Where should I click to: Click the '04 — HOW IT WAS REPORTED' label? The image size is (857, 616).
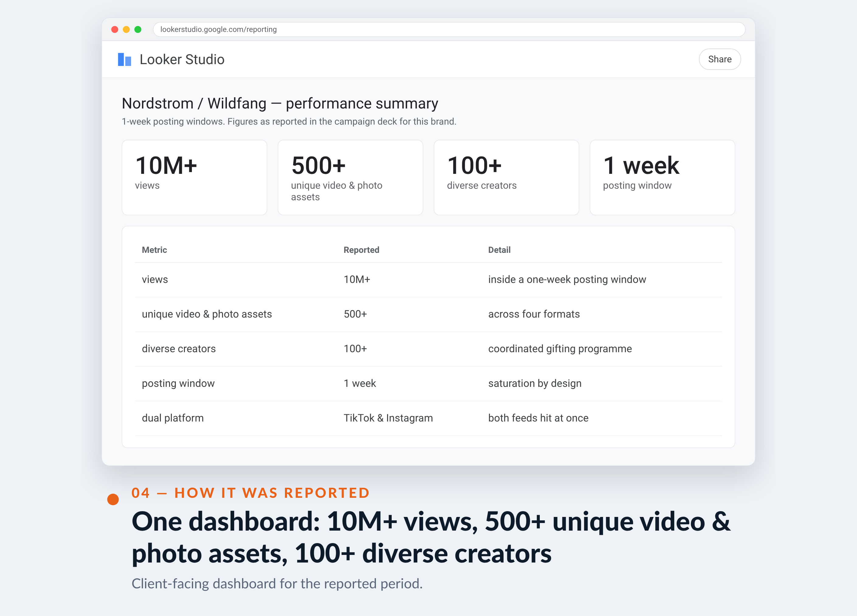tap(251, 493)
